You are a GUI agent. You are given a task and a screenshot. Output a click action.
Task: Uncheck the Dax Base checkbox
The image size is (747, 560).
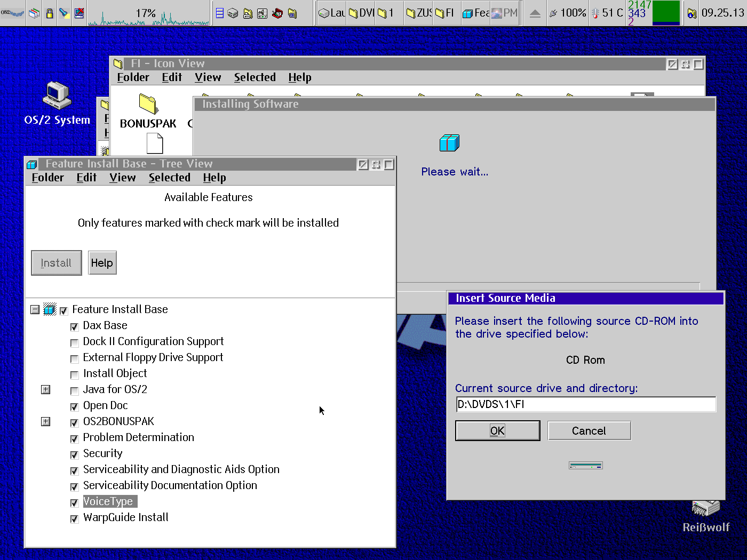pyautogui.click(x=74, y=326)
